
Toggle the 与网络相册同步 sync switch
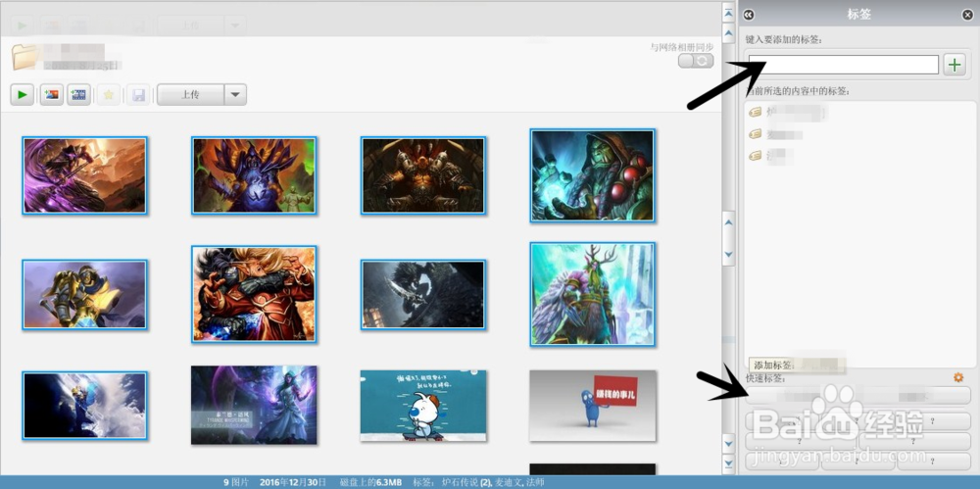pyautogui.click(x=696, y=61)
